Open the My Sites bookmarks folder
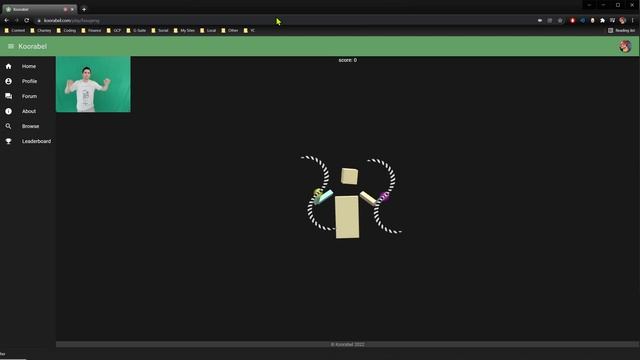The width and height of the screenshot is (640, 360). coord(184,31)
